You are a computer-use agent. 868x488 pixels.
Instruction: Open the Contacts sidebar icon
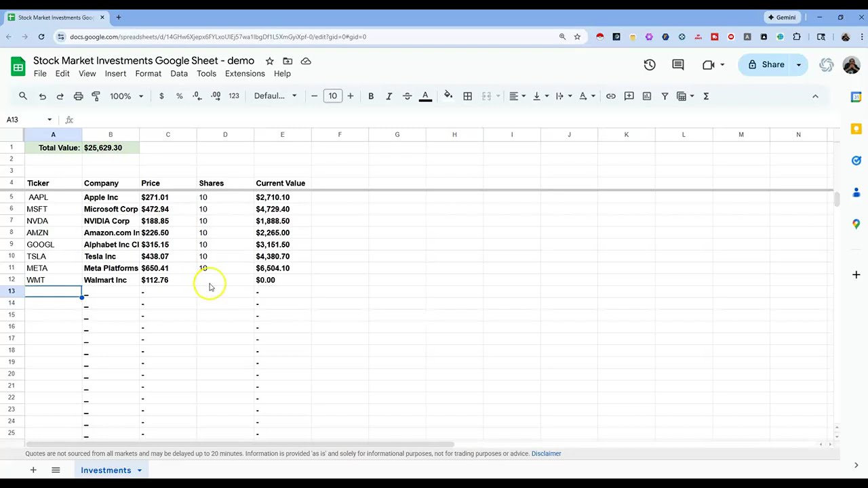tap(856, 192)
